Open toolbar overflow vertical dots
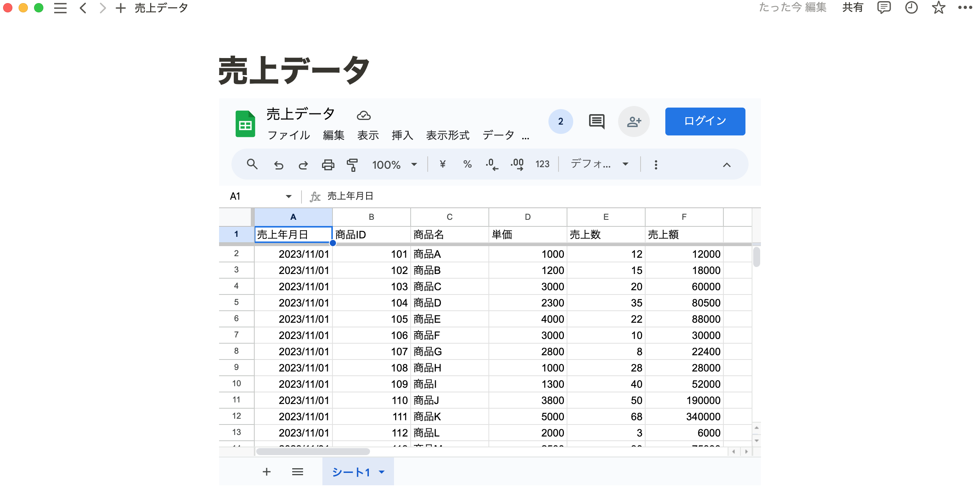The image size is (980, 493). tap(656, 165)
